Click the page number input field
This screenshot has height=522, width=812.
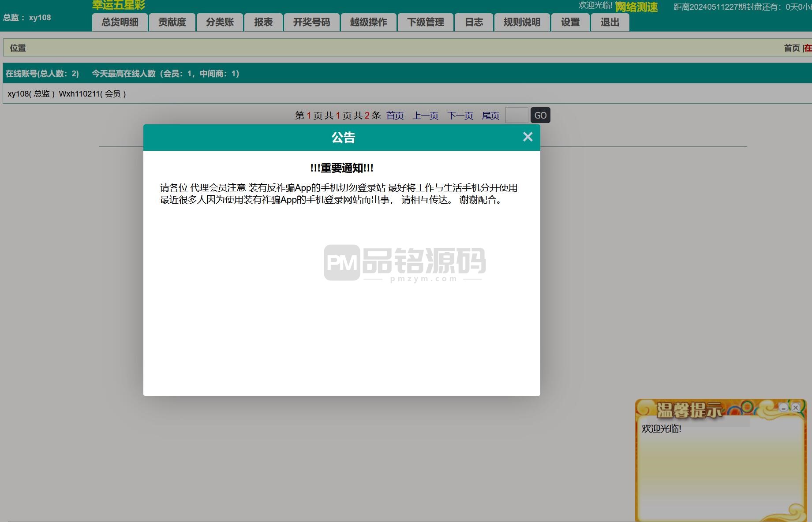(x=516, y=116)
